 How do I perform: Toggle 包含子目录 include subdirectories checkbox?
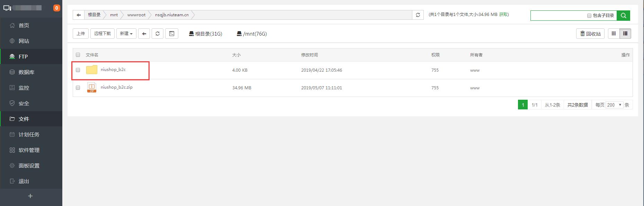589,16
